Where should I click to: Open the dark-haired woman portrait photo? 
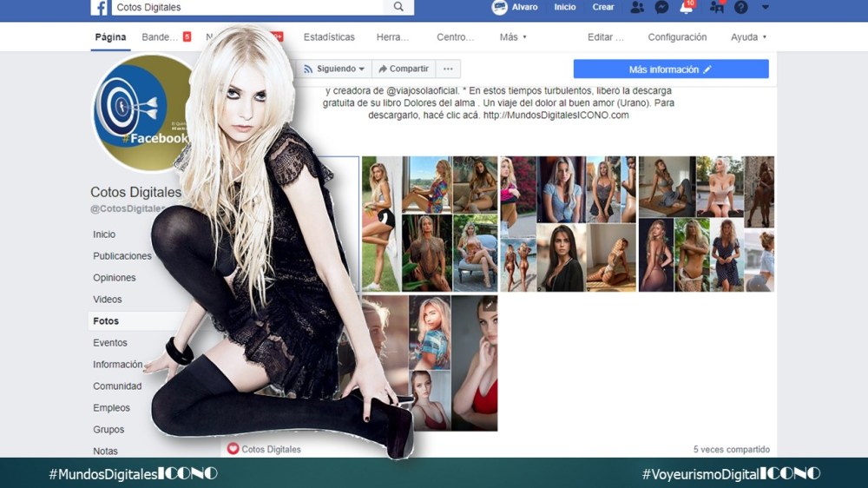click(x=561, y=258)
